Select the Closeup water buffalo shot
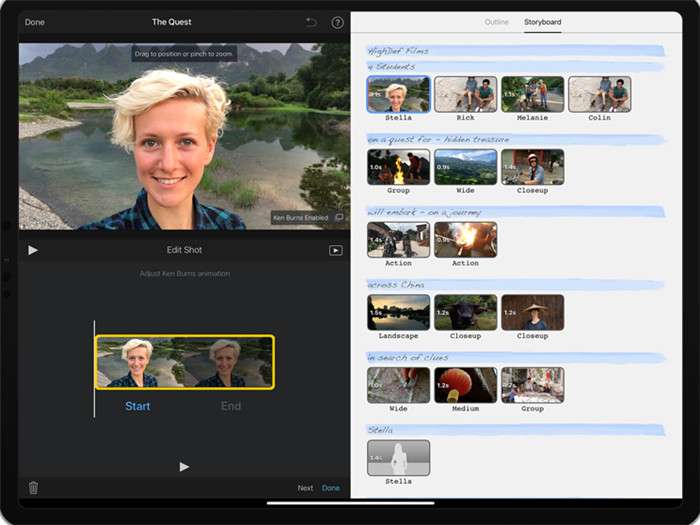This screenshot has width=700, height=525. [465, 312]
